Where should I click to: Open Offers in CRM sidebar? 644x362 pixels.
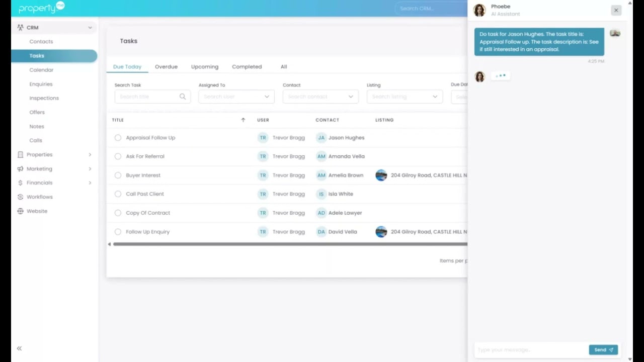coord(37,112)
